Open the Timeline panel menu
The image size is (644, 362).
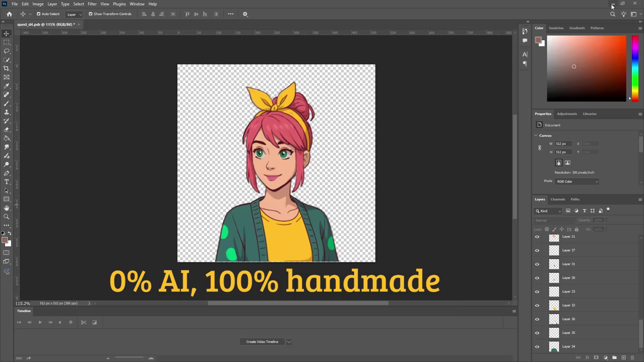[x=514, y=311]
